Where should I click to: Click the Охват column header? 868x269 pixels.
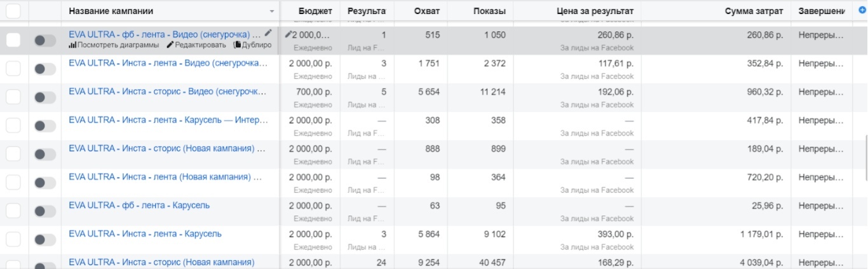click(426, 11)
